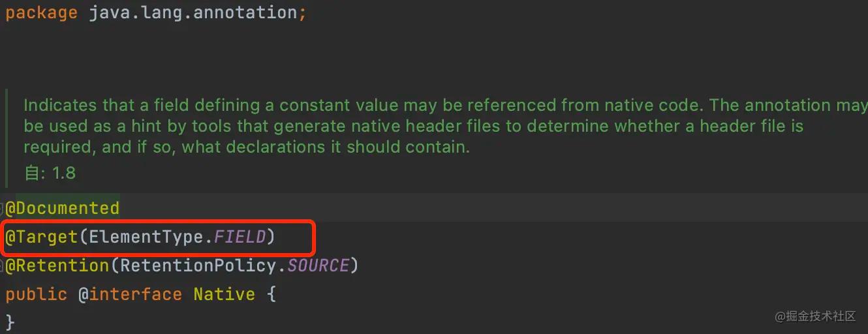Click the SOURCE enum constant

click(x=318, y=266)
